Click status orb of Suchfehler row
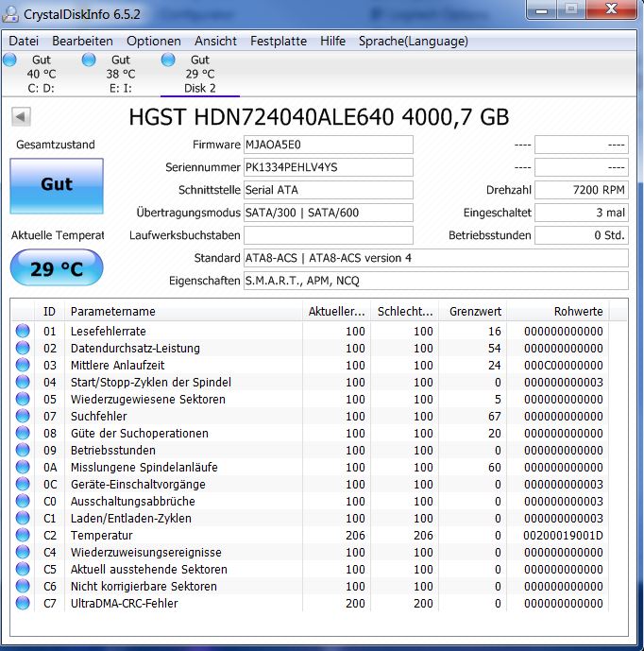The height and width of the screenshot is (651, 644). point(23,416)
